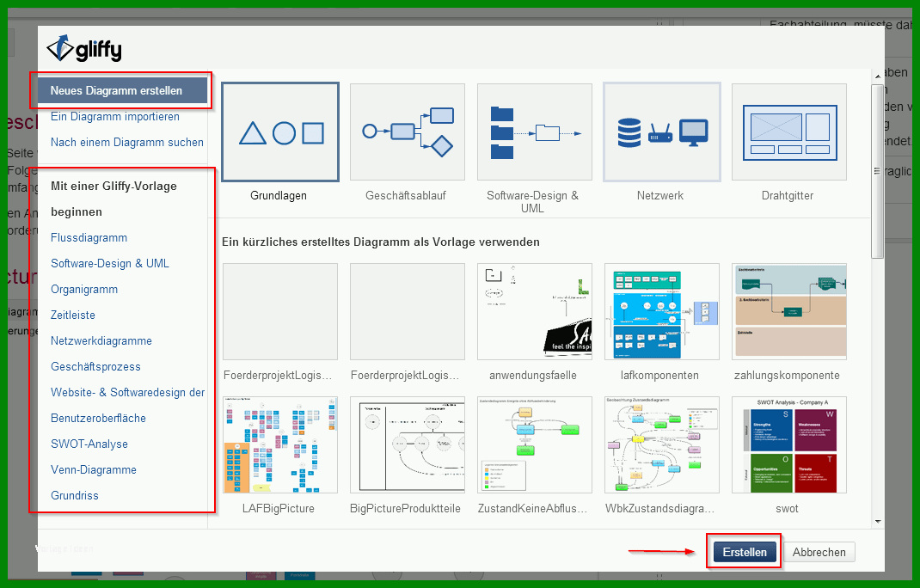Choose the Geschäftsablauf flow template icon
The height and width of the screenshot is (588, 920).
(408, 132)
